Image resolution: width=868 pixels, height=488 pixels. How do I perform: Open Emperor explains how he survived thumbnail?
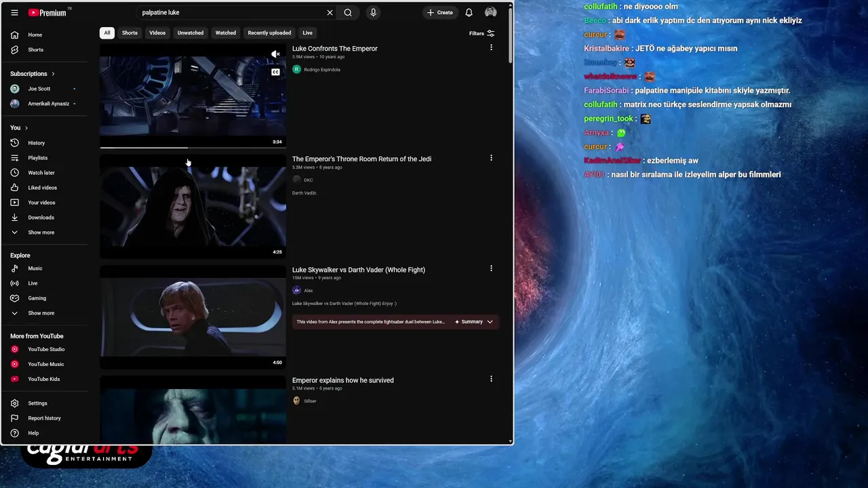tap(193, 410)
